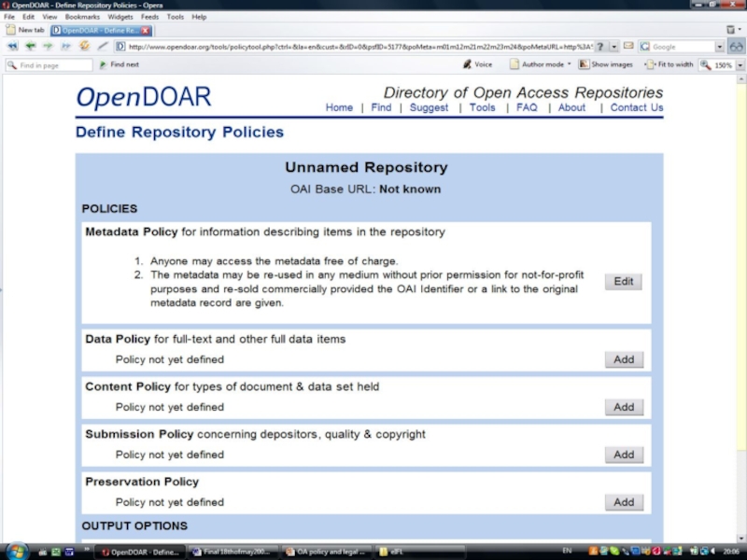Click the Voice microphone icon
The width and height of the screenshot is (747, 560).
coord(468,64)
